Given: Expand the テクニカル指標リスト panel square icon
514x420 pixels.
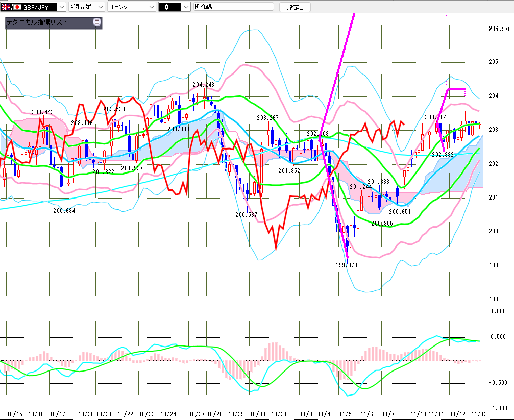Looking at the screenshot, I should [97, 22].
